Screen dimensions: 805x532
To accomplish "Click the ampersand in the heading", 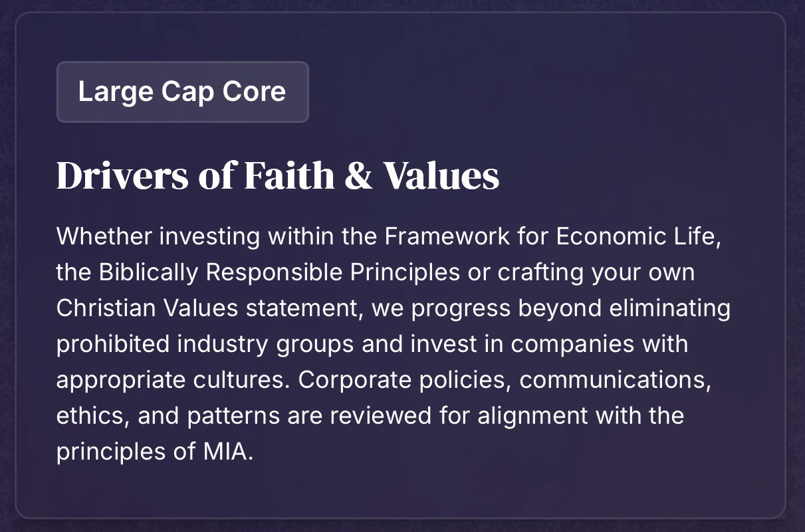I will point(359,175).
